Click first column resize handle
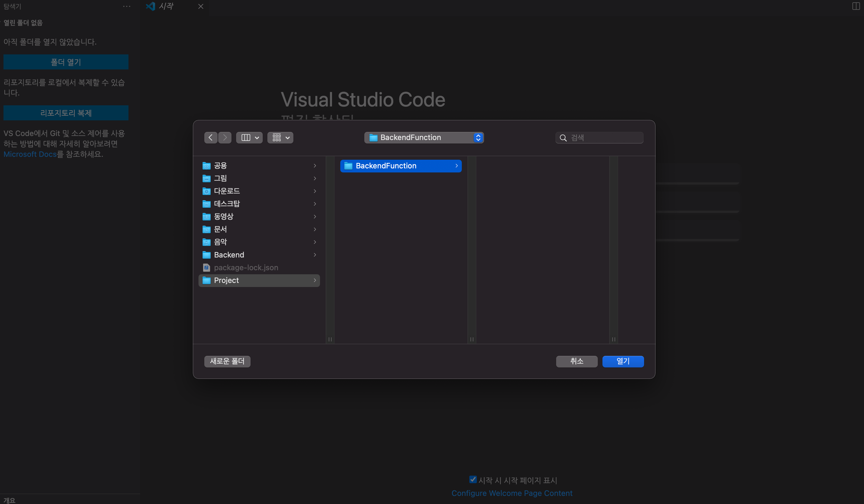The width and height of the screenshot is (864, 504). pyautogui.click(x=330, y=339)
